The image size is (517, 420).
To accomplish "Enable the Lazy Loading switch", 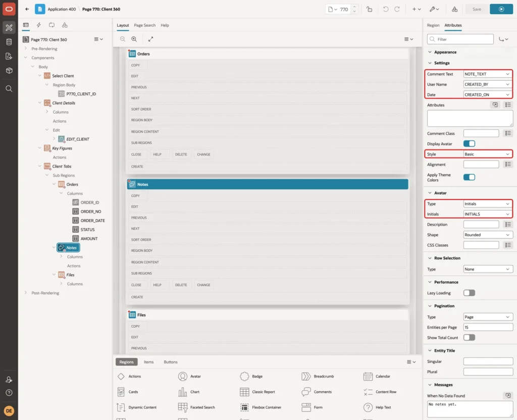I will (469, 293).
